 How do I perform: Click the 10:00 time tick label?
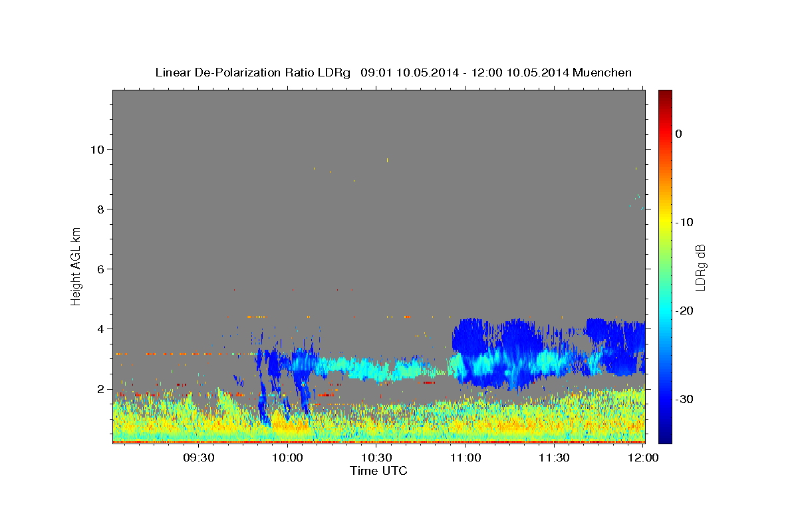[288, 458]
